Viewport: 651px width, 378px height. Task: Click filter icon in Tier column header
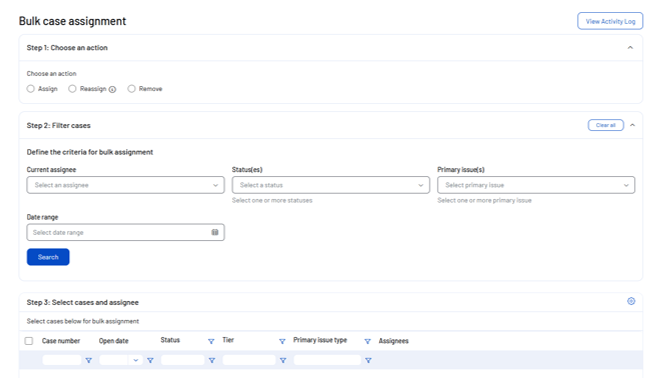coord(282,341)
